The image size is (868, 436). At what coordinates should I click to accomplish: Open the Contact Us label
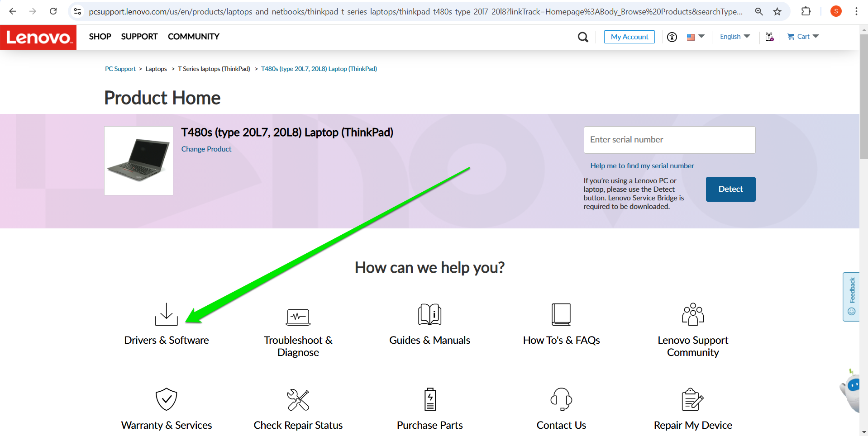(x=561, y=425)
